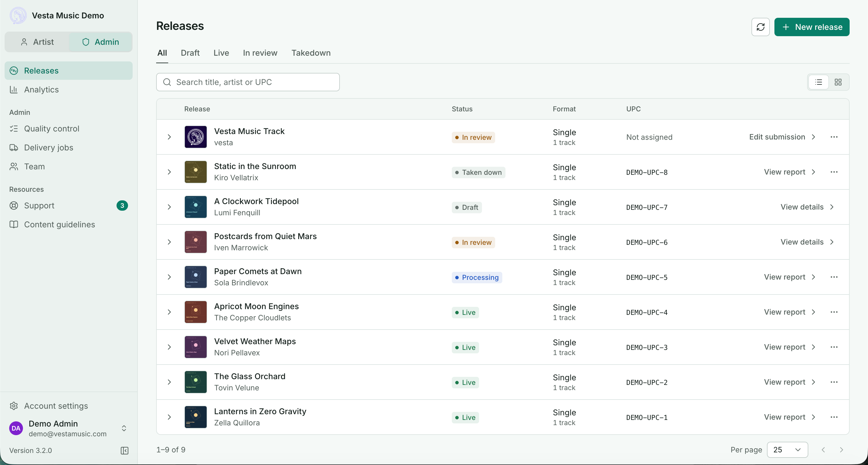Open Delivery jobs in sidebar
Viewport: 868px width, 465px height.
68,148
